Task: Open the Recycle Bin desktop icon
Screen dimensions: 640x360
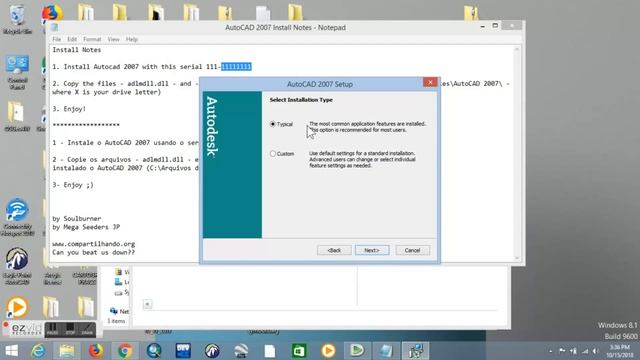Action: coord(17,19)
